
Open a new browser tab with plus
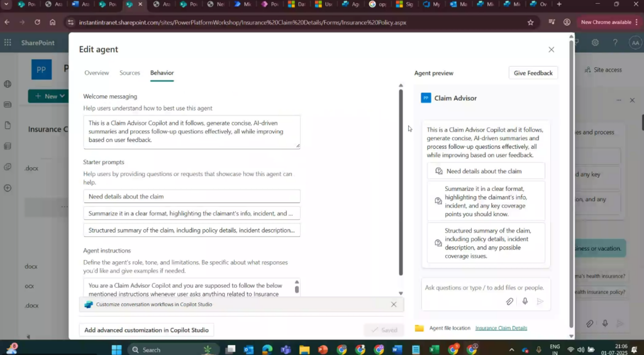(559, 4)
